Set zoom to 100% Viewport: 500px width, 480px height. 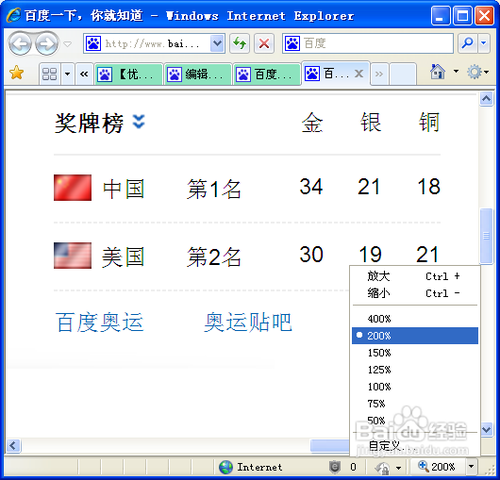click(415, 387)
